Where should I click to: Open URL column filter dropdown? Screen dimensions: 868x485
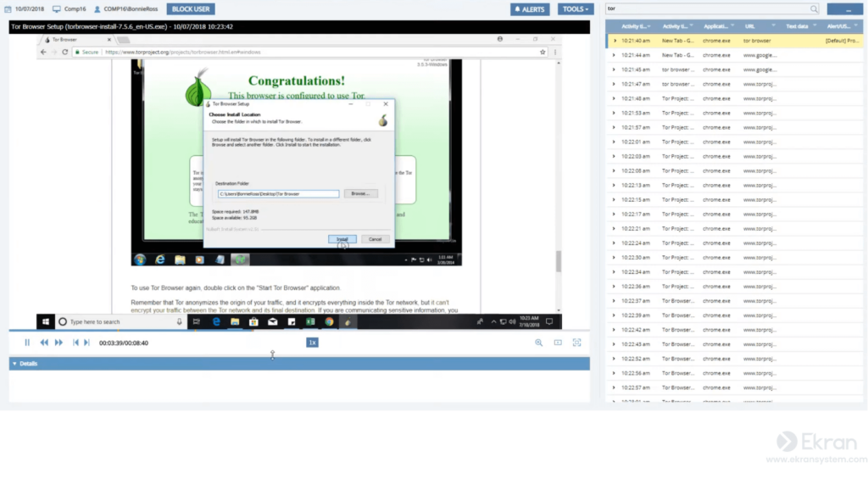773,26
